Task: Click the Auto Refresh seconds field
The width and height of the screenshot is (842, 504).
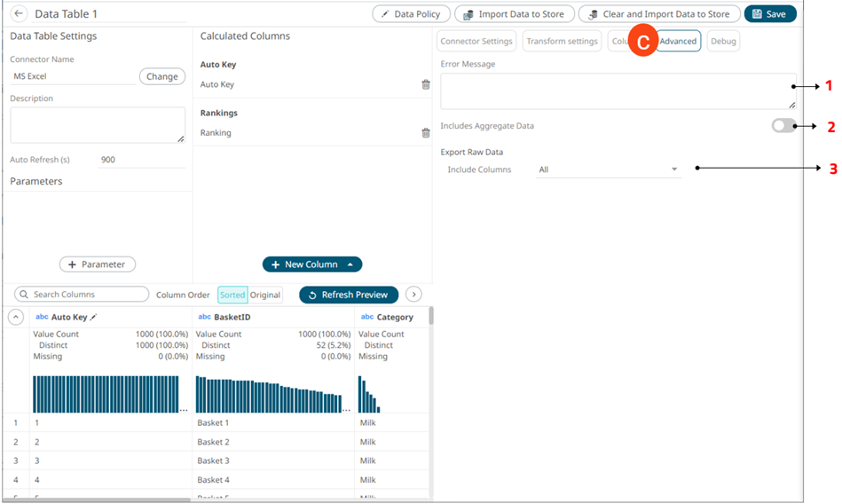Action: 141,160
